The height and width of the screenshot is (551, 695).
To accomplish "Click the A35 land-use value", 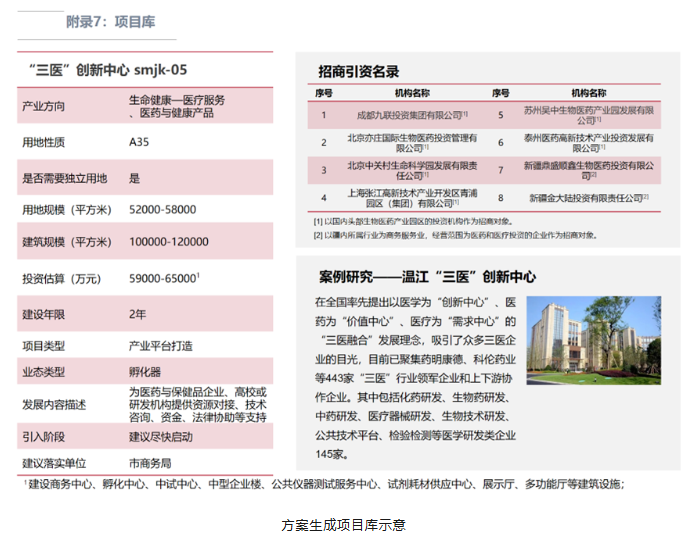I will pyautogui.click(x=139, y=143).
